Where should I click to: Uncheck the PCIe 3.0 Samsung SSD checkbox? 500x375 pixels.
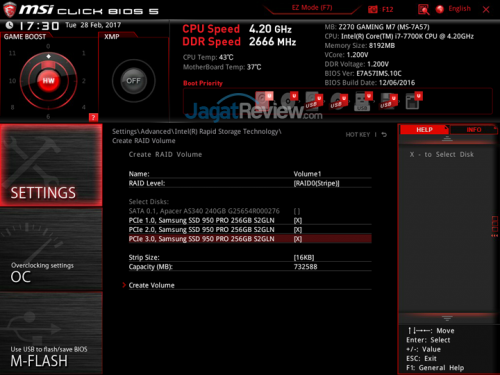coord(298,239)
